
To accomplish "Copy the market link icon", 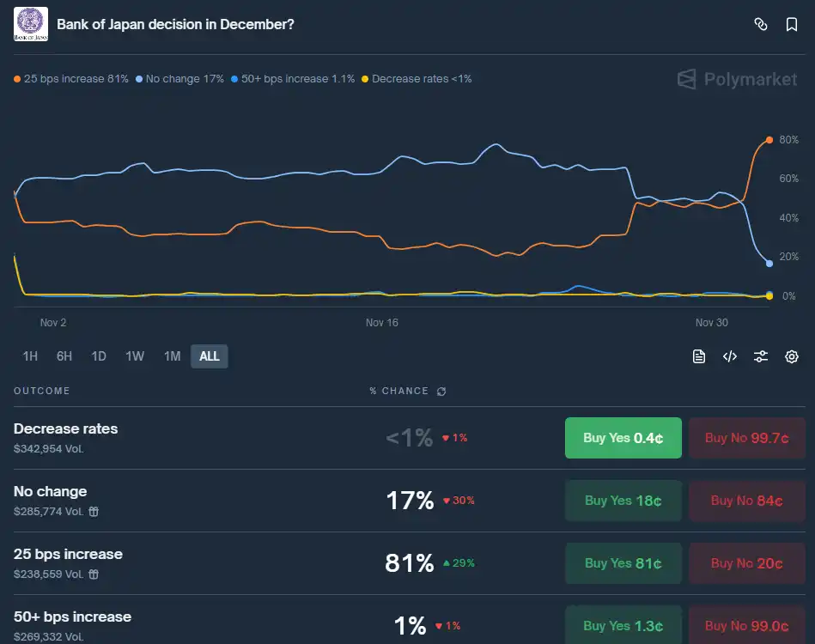I will 760,24.
